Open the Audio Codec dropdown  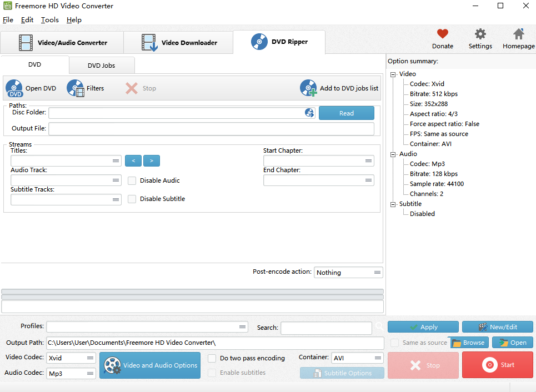coord(71,374)
